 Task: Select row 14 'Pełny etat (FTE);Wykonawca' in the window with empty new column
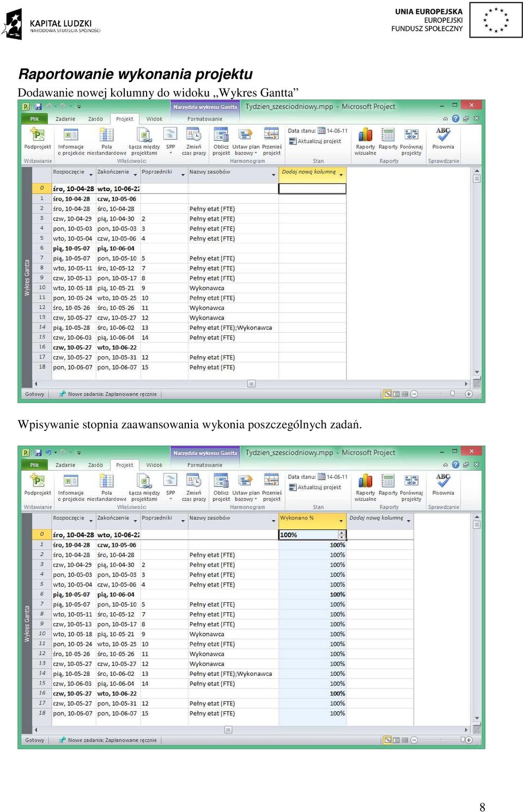[233, 328]
